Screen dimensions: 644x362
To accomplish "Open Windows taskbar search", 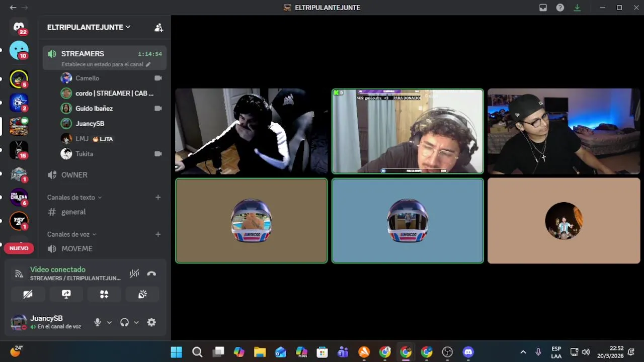I will (197, 352).
